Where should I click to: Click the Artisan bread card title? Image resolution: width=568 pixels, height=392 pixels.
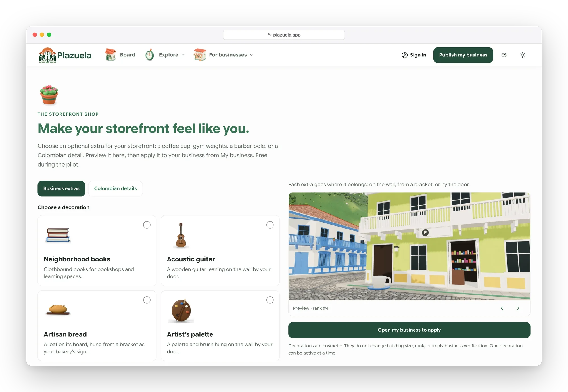pyautogui.click(x=65, y=334)
